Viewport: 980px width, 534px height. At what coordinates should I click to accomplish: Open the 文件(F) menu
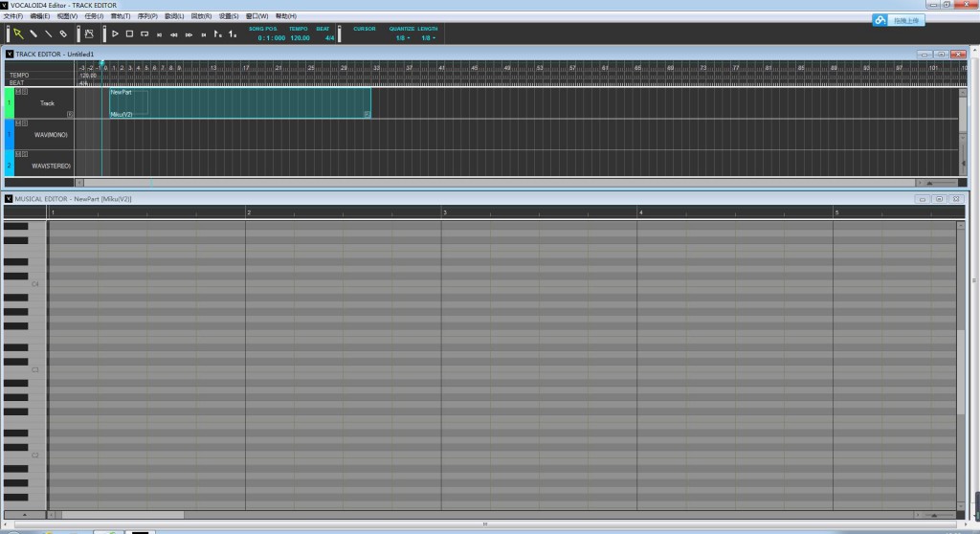click(x=13, y=16)
